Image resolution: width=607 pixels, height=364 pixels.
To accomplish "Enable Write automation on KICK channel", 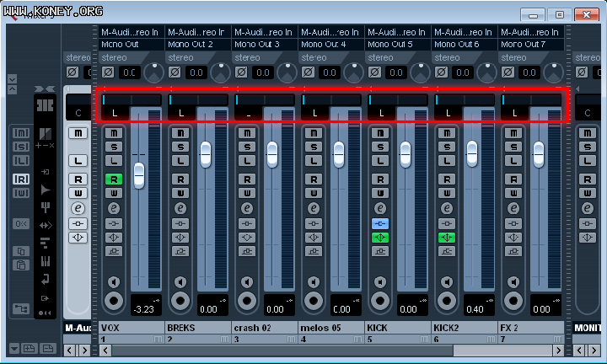I will [x=380, y=193].
